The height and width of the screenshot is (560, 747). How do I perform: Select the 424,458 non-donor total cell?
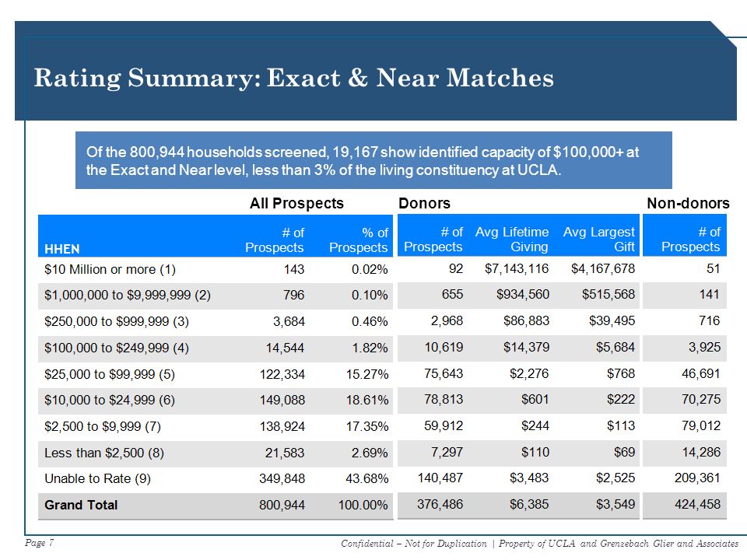(697, 504)
